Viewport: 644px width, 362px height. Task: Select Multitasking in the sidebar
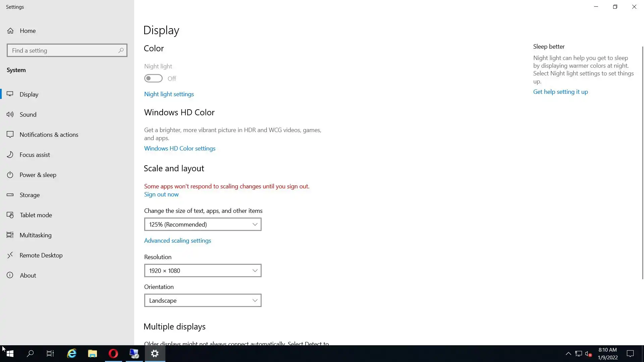pos(36,235)
